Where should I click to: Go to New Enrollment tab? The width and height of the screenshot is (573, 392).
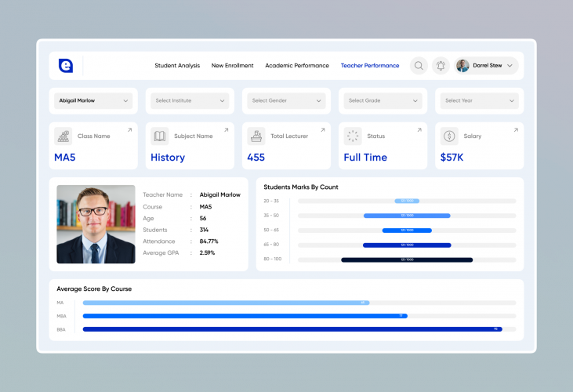click(233, 66)
